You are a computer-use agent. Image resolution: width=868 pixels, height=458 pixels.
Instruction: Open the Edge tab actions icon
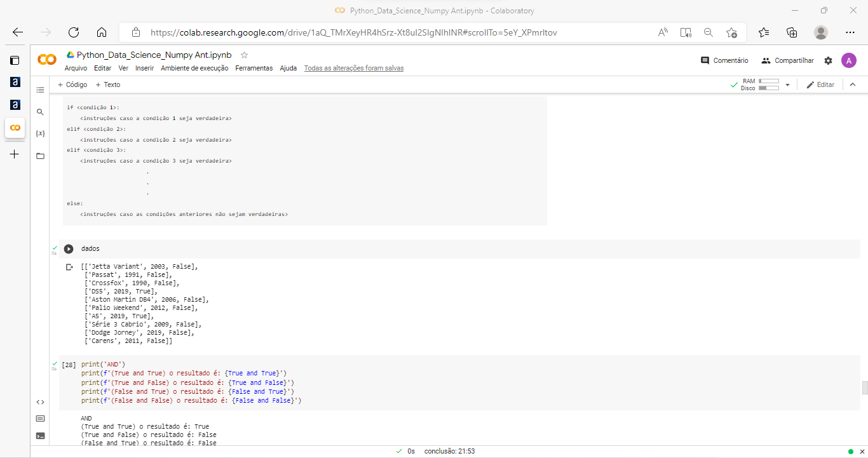coord(15,60)
